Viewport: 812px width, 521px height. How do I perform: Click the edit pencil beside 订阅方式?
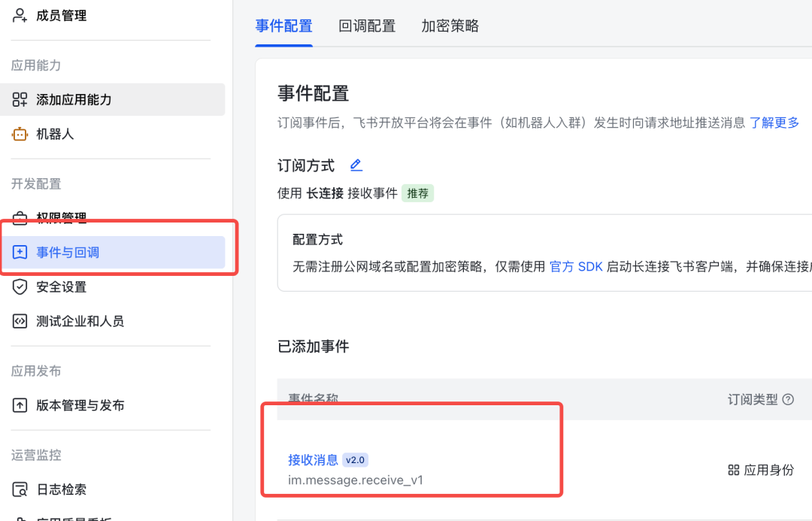point(356,165)
